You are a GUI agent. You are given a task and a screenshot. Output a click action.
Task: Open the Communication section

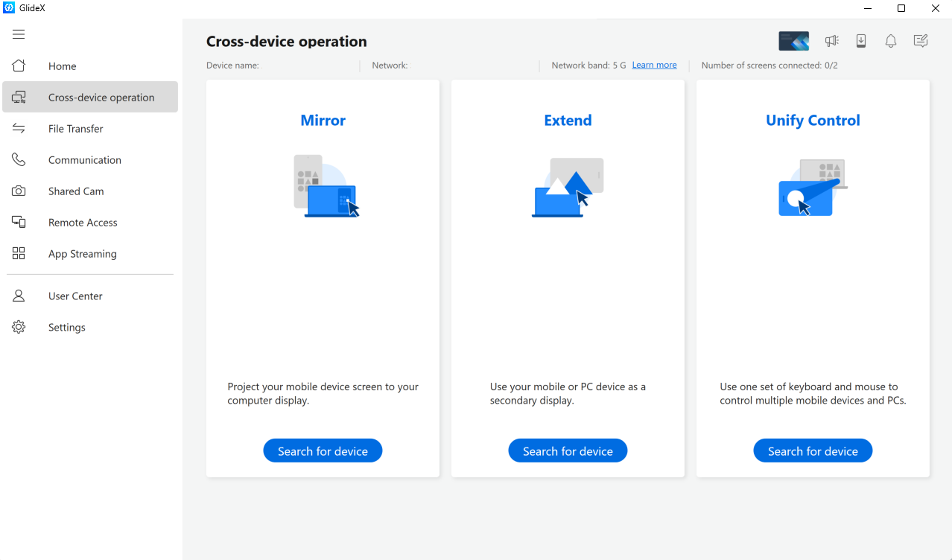[x=84, y=159]
